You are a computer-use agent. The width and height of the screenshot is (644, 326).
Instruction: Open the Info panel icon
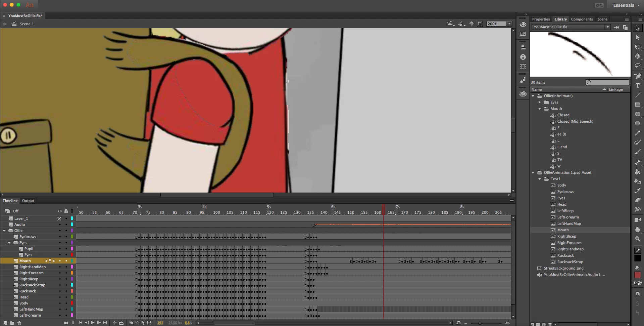pyautogui.click(x=523, y=57)
